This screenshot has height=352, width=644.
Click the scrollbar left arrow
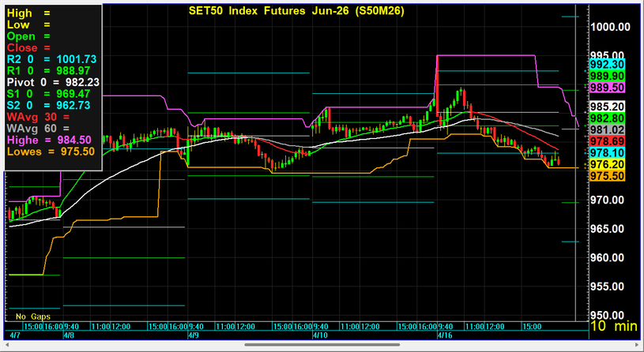click(6, 345)
